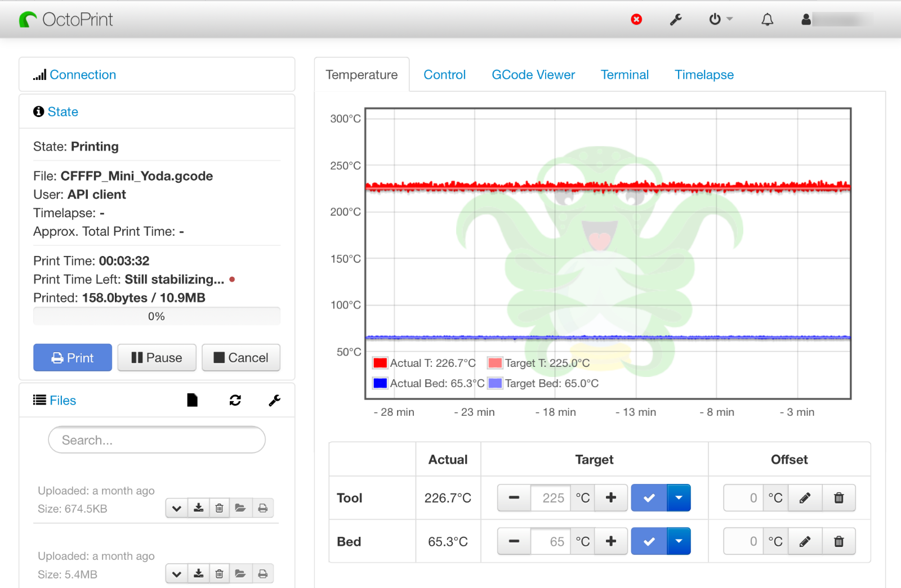Download the 5.4MB file

(x=198, y=574)
